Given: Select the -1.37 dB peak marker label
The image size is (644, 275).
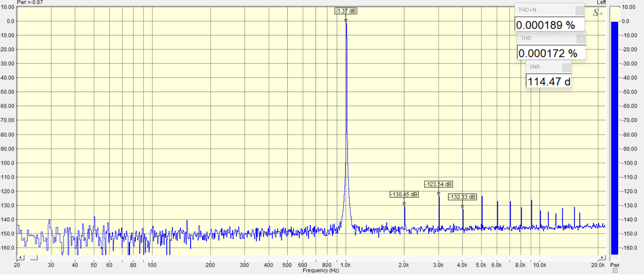Looking at the screenshot, I should tap(346, 11).
